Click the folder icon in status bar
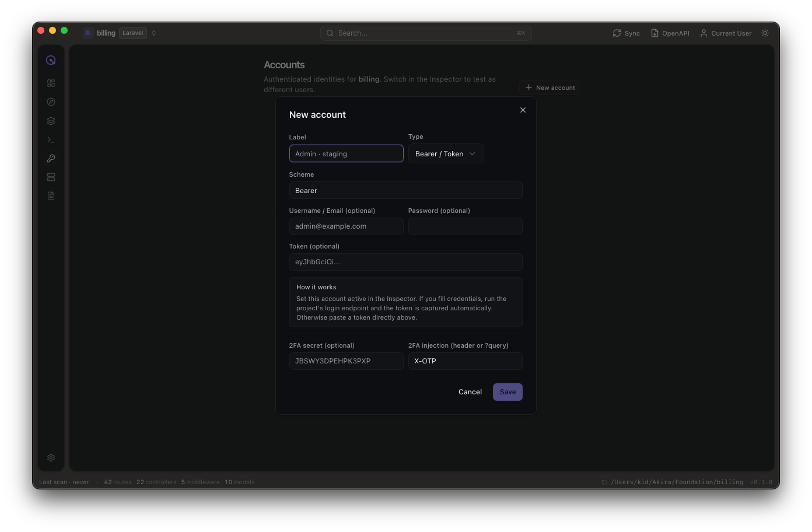 tap(604, 482)
